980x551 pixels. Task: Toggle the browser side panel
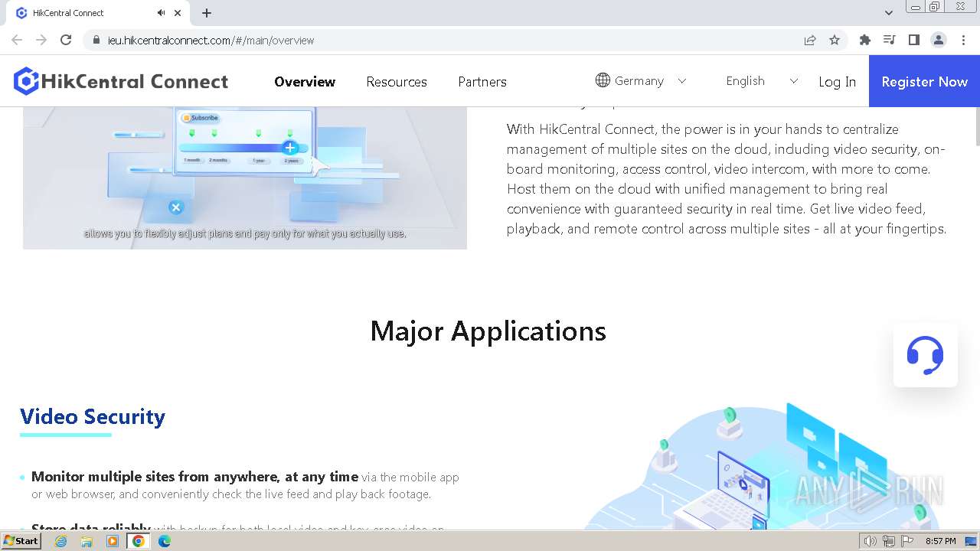[914, 40]
